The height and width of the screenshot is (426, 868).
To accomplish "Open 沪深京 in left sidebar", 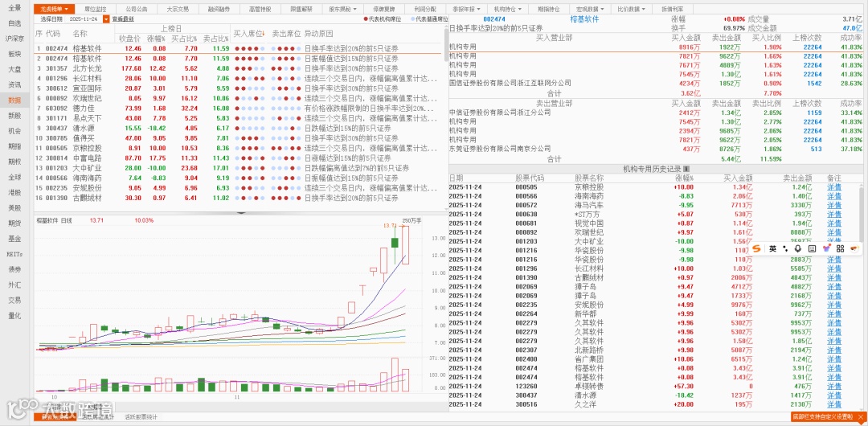I will (x=14, y=39).
